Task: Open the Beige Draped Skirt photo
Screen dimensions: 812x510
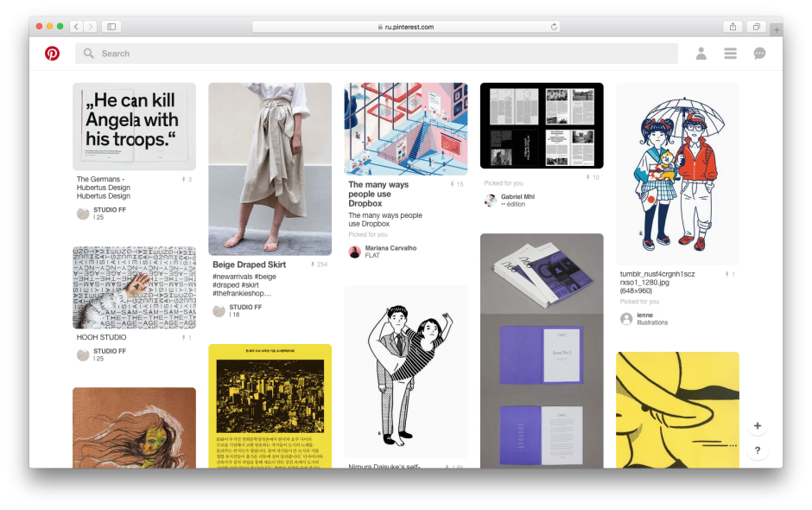Action: [270, 169]
